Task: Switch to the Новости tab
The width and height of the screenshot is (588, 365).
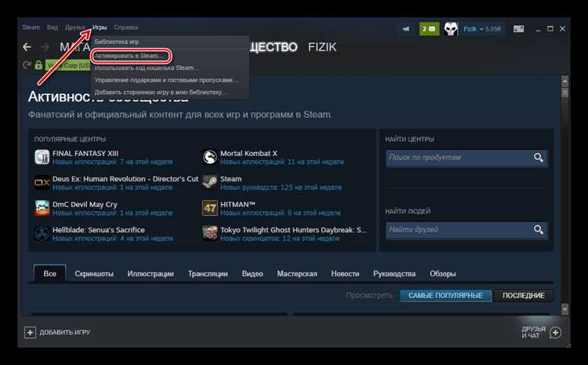Action: (x=345, y=274)
